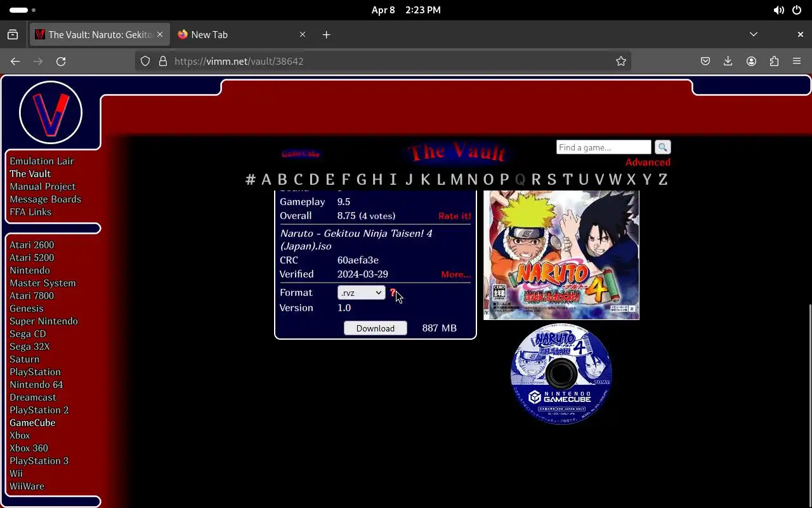Screen dimensions: 812x508
Task: Click the site shield tracking protection icon
Action: [x=145, y=61]
